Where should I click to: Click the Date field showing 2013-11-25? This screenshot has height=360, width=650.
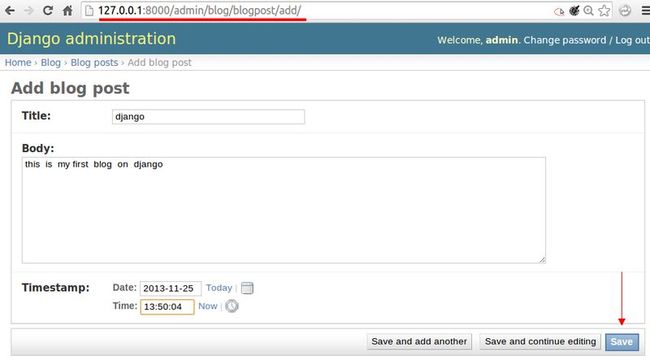point(170,288)
